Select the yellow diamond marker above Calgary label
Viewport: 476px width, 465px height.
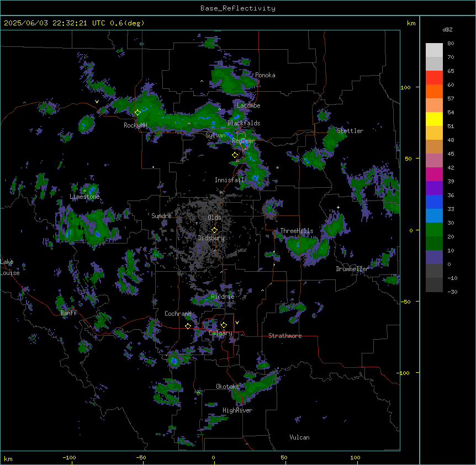pyautogui.click(x=224, y=325)
